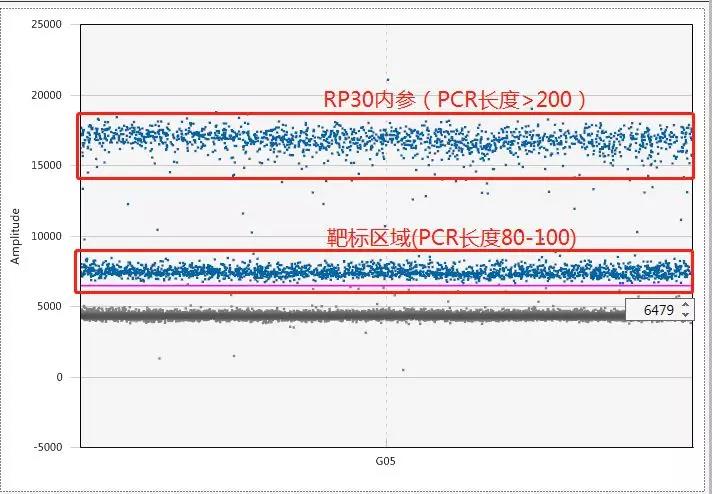
Task: Click the 6479 threshold value field
Action: pyautogui.click(x=659, y=310)
